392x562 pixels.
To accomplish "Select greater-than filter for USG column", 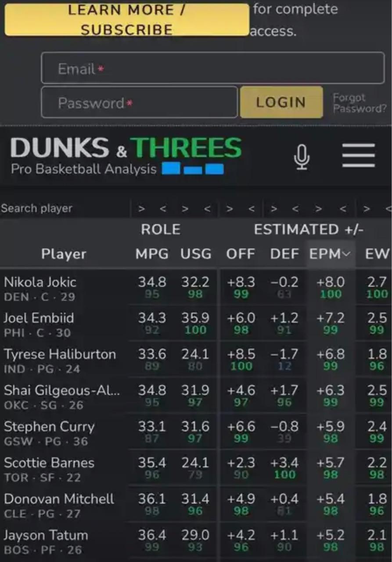I will point(185,209).
